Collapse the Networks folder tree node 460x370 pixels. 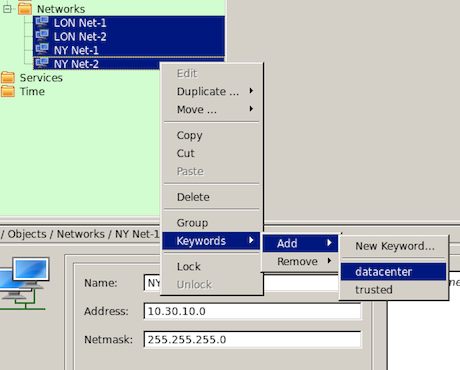7,9
